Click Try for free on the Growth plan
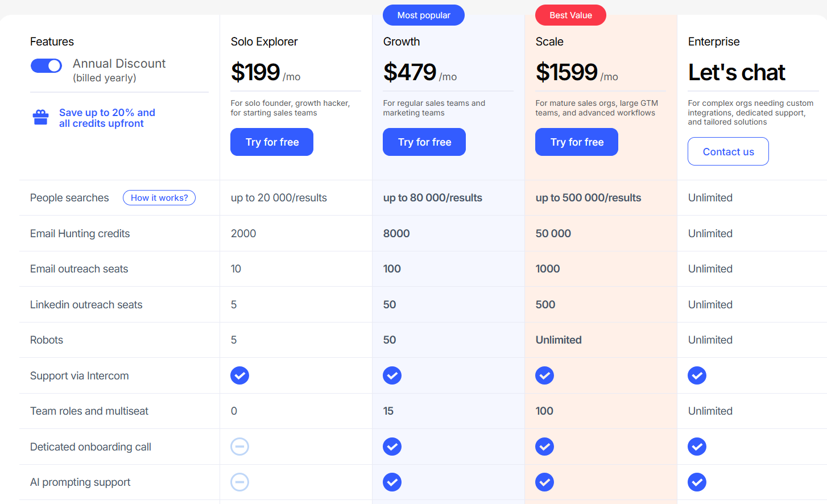This screenshot has height=504, width=827. [424, 142]
